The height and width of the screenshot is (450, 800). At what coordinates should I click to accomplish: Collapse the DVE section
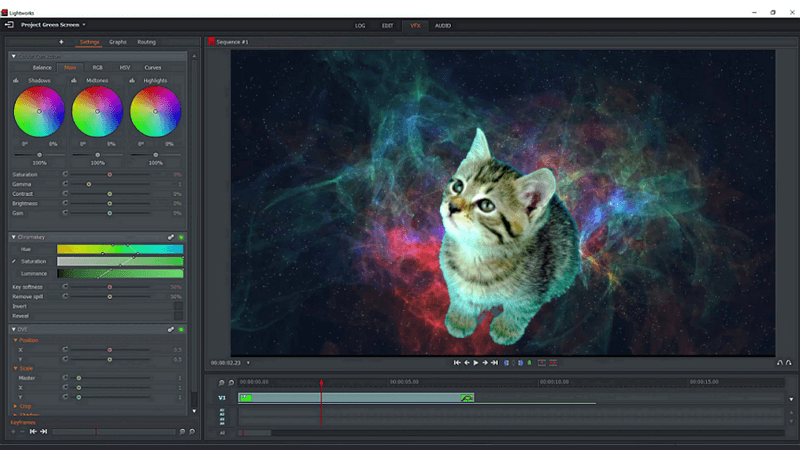coord(14,330)
